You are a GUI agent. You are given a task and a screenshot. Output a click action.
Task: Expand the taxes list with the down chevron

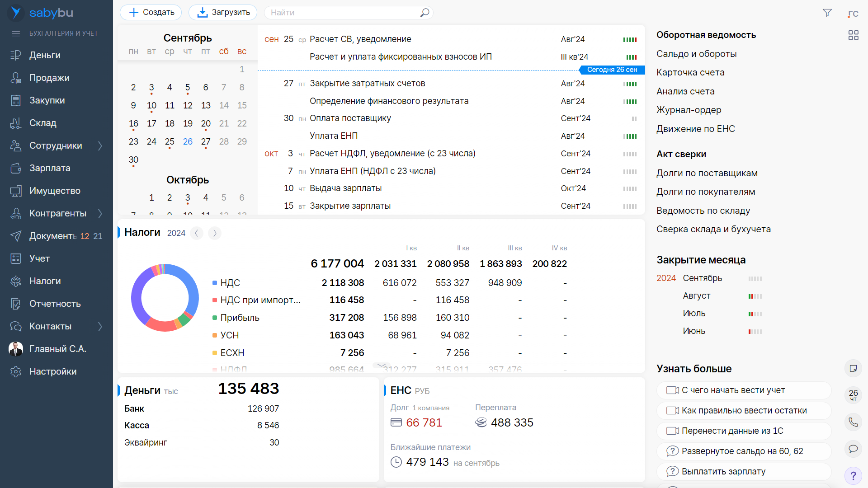[382, 365]
